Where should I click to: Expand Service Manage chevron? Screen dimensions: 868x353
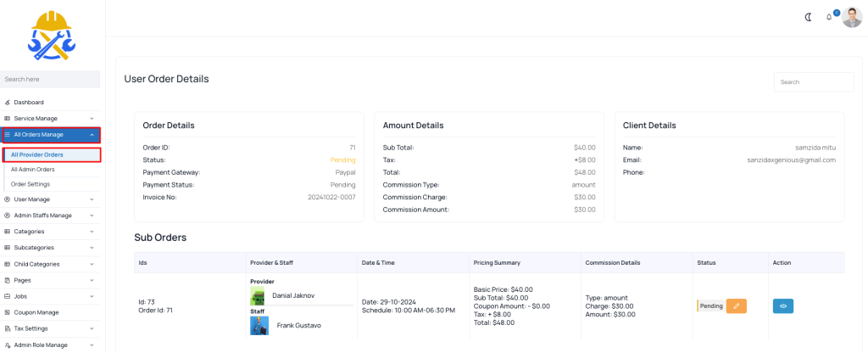(92, 119)
